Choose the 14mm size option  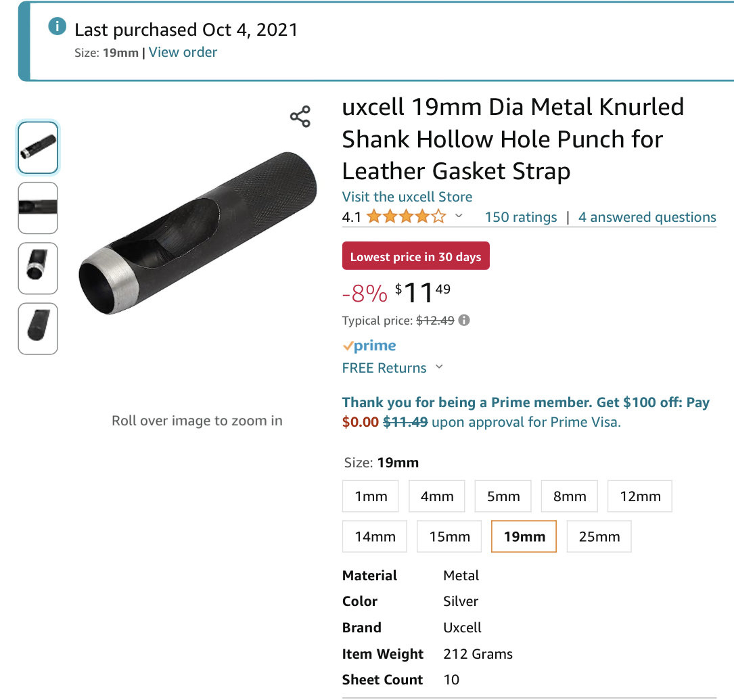pos(375,536)
